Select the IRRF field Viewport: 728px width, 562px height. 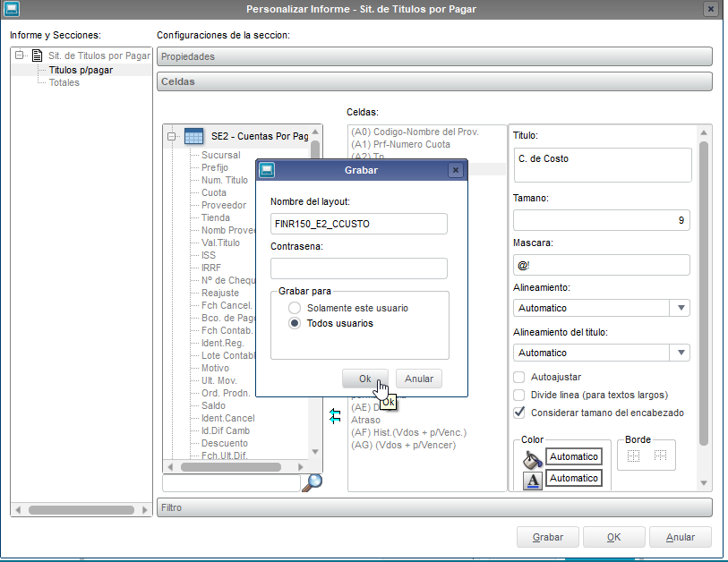click(x=210, y=268)
